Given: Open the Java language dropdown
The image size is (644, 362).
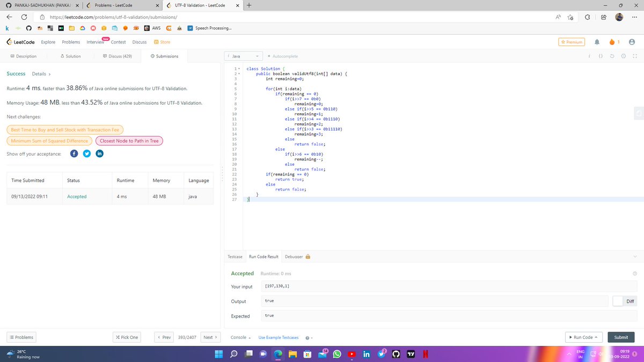Looking at the screenshot, I should click(x=244, y=56).
